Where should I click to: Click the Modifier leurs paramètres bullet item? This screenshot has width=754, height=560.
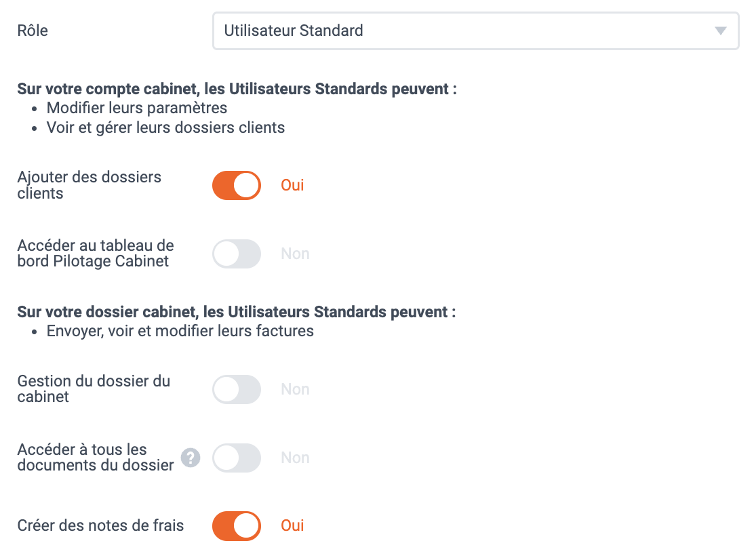click(x=136, y=108)
